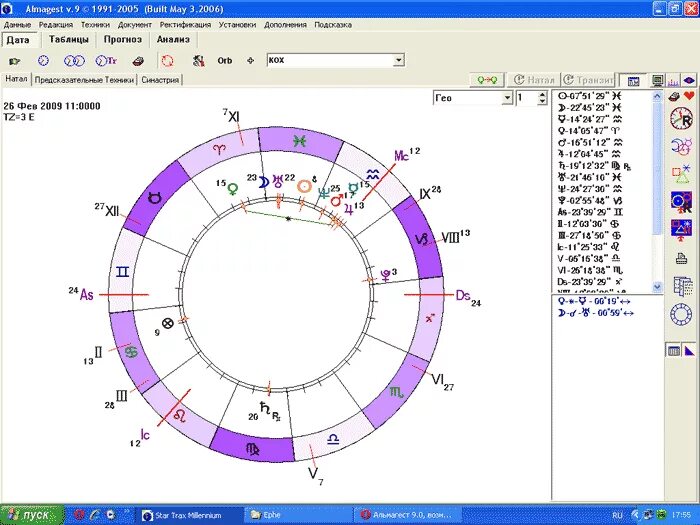Click the pointing hand toolbar icon
The width and height of the screenshot is (700, 525).
(x=15, y=61)
